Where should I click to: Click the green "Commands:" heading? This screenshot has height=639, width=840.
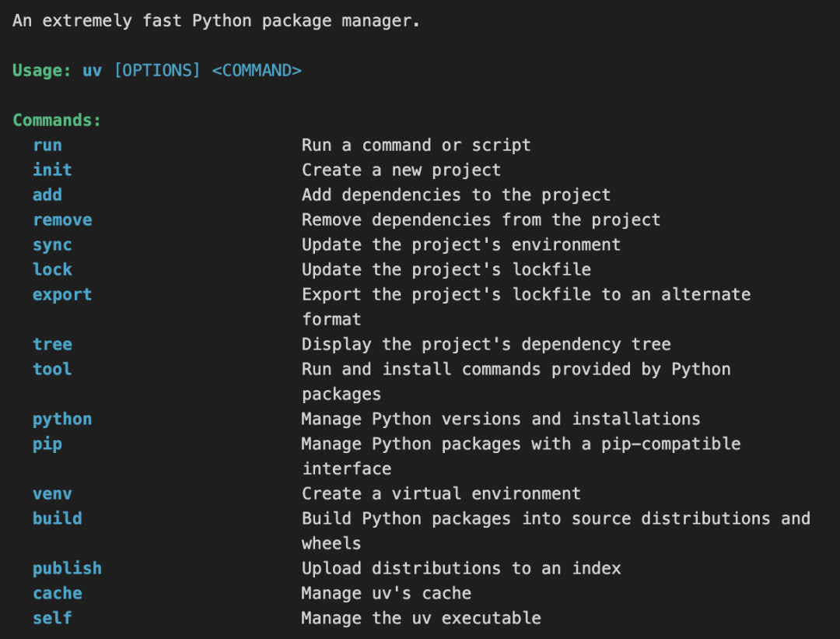[58, 121]
